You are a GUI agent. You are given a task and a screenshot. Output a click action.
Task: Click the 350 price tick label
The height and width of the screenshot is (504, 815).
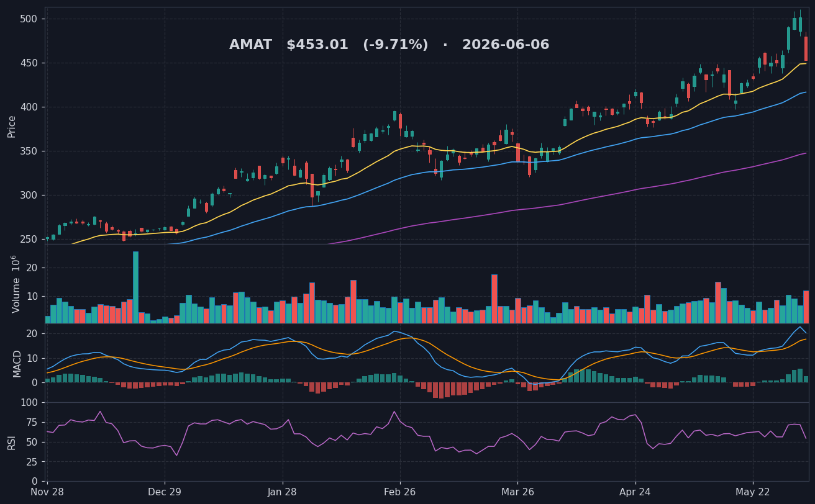[29, 151]
